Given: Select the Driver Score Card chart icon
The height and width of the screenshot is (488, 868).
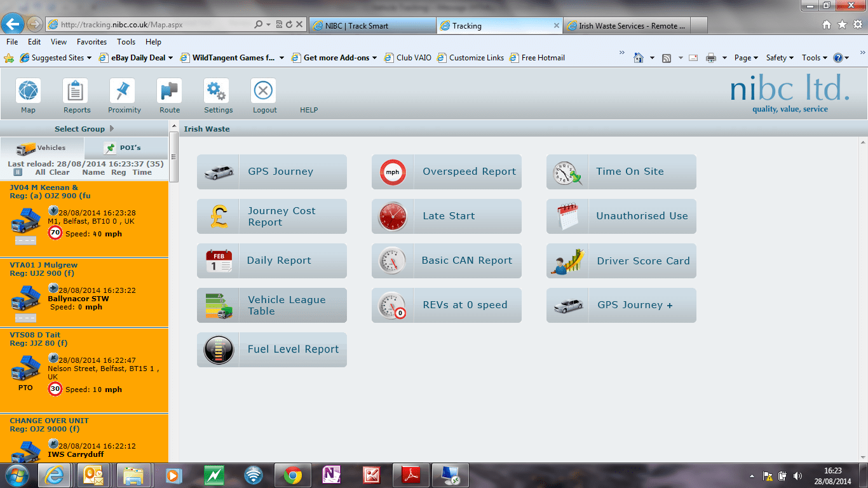Looking at the screenshot, I should [567, 261].
